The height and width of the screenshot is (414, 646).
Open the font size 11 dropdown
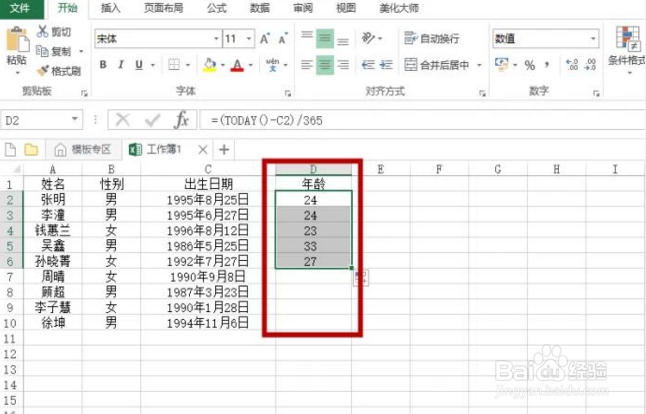[x=249, y=39]
